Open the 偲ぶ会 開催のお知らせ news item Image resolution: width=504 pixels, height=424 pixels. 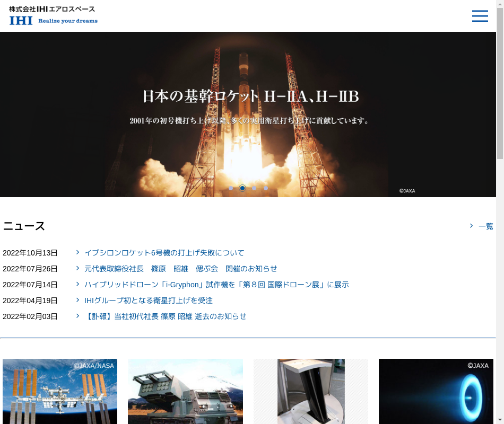point(180,269)
